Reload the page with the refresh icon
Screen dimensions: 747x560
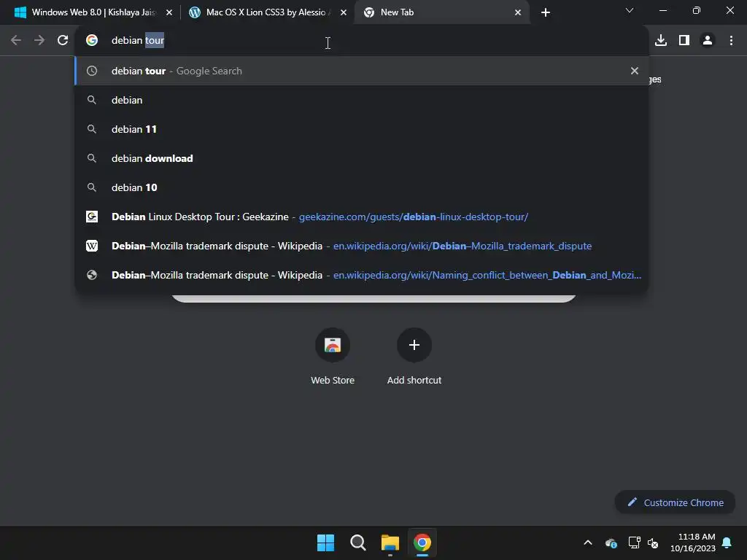point(63,41)
